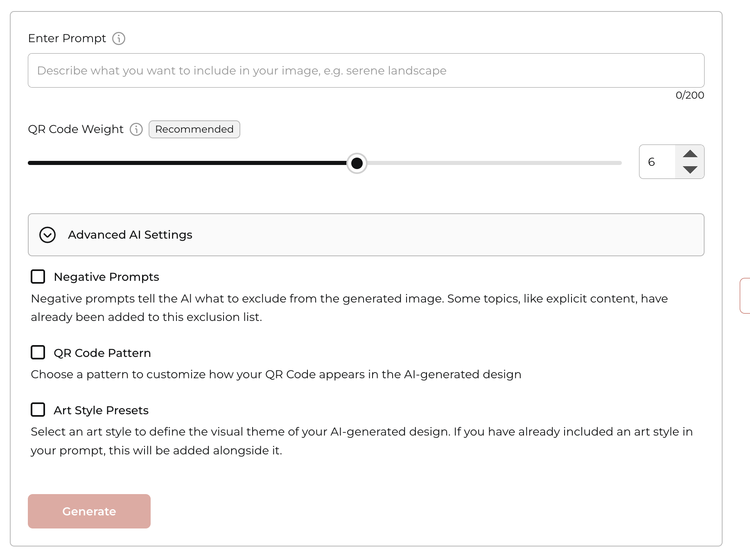Image resolution: width=750 pixels, height=560 pixels.
Task: Click the QR Code Pattern label text
Action: (102, 353)
